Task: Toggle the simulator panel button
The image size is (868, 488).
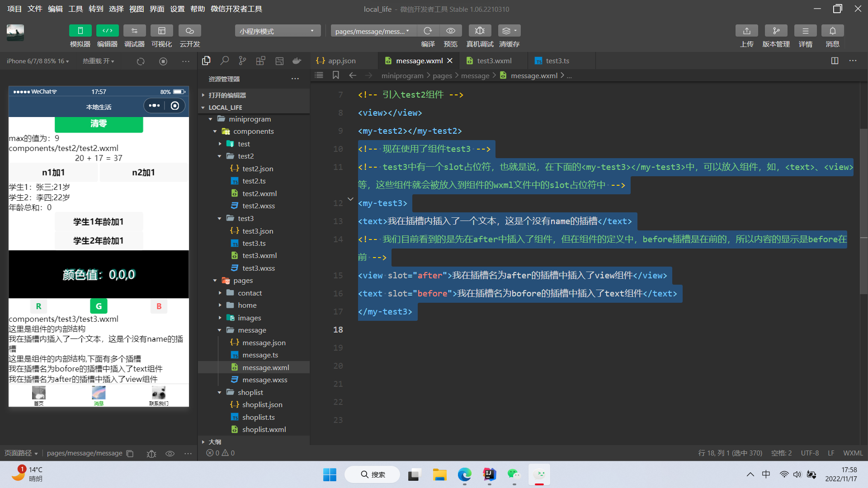Action: tap(80, 31)
